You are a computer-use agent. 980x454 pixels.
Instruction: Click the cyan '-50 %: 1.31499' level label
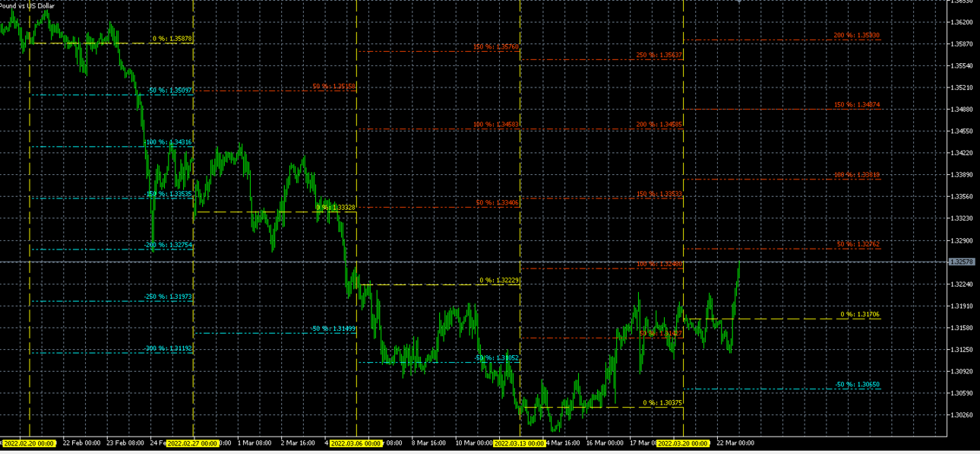[333, 329]
